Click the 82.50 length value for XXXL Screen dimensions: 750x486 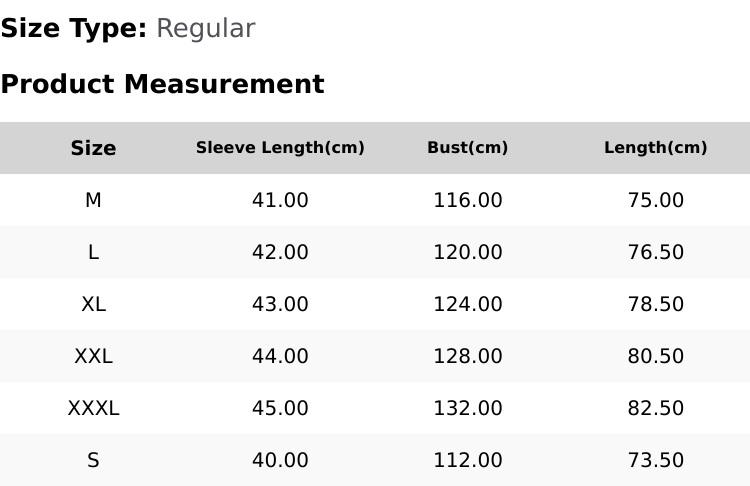pos(655,409)
